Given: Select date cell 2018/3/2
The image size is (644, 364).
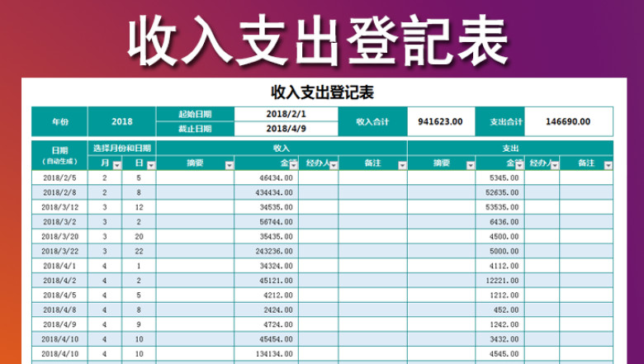Looking at the screenshot, I should 59,222.
